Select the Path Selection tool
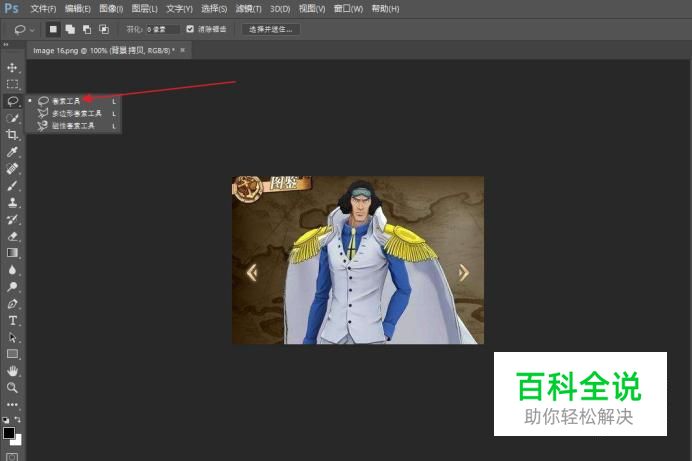Image resolution: width=692 pixels, height=461 pixels. coord(12,337)
